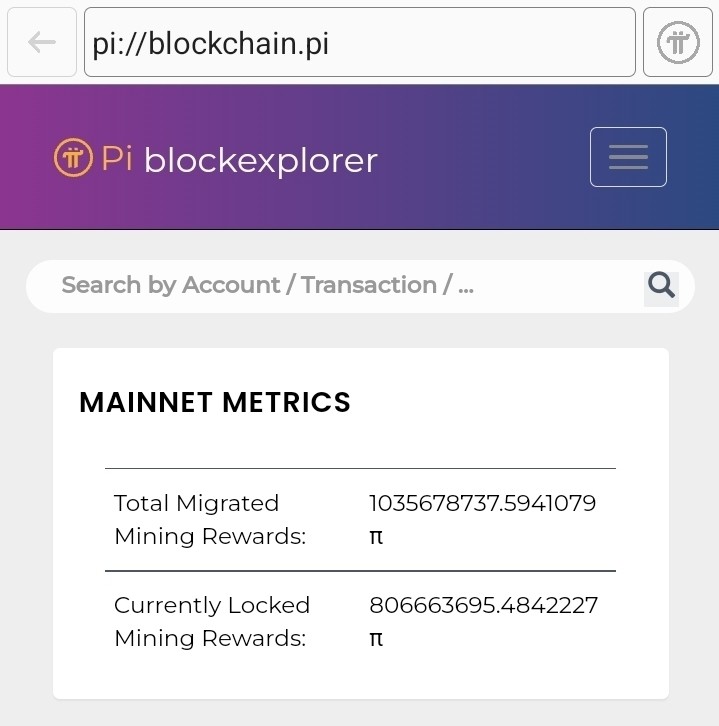Screen dimensions: 719x726
Task: Select the value 806663695.4842227
Action: click(483, 605)
